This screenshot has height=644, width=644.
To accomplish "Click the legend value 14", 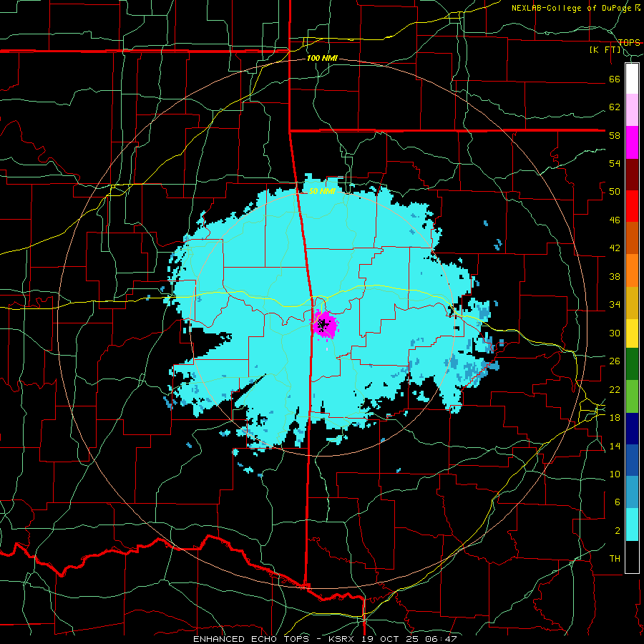I will pyautogui.click(x=615, y=446).
